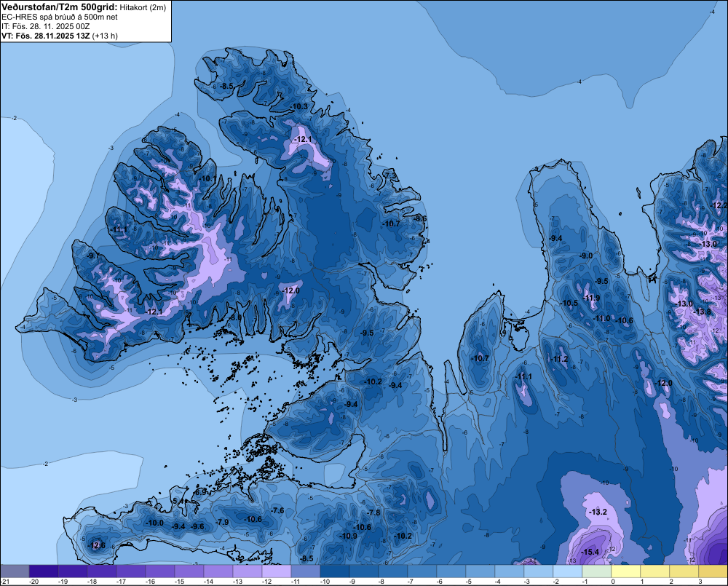Image resolution: width=728 pixels, height=586 pixels.
Task: Click the -9.6 temperature value
Action: [197, 526]
